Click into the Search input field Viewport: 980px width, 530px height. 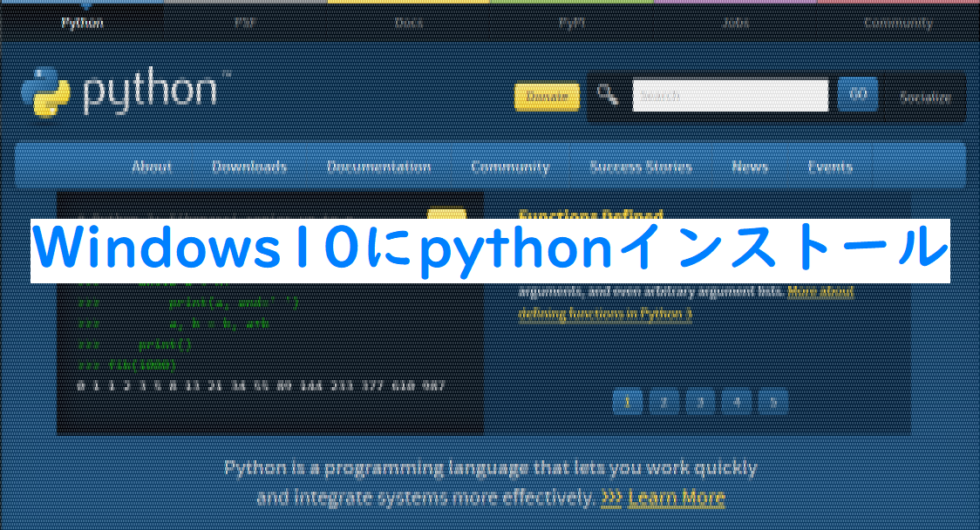click(730, 96)
